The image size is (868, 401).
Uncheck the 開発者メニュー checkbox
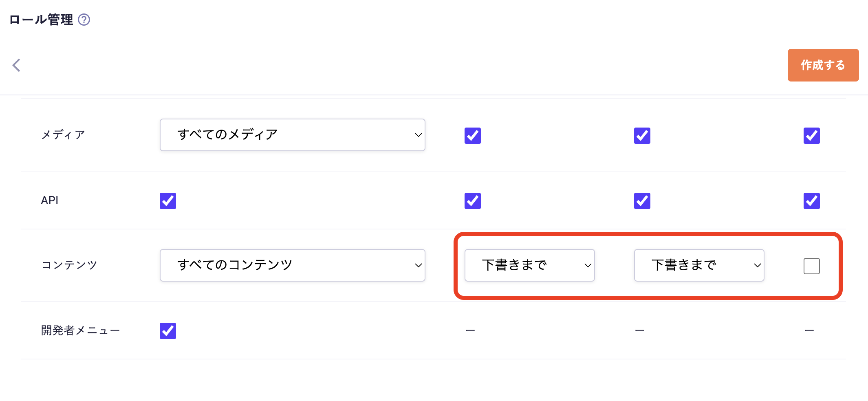(x=168, y=331)
